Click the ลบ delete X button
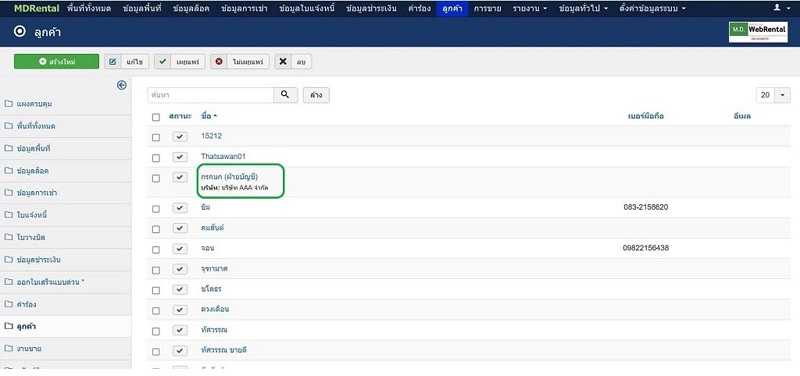This screenshot has height=376, width=800. (293, 62)
